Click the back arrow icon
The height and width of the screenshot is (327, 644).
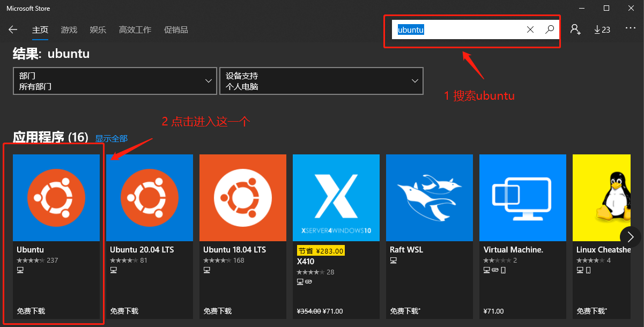point(13,30)
